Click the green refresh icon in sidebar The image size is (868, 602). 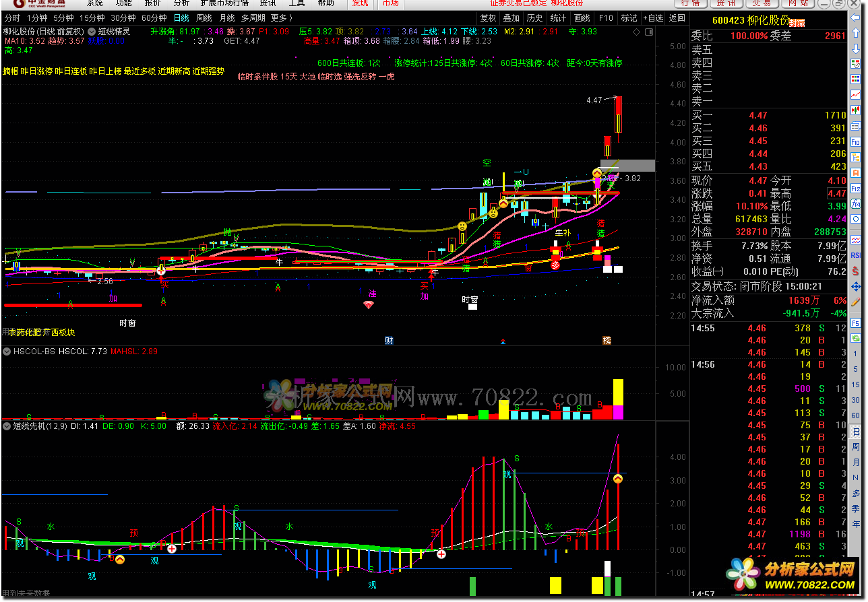pos(855,339)
